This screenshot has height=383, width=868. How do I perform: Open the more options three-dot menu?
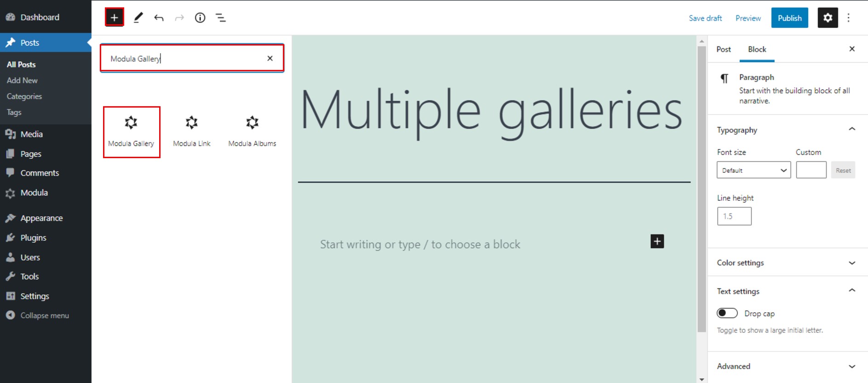click(x=849, y=17)
